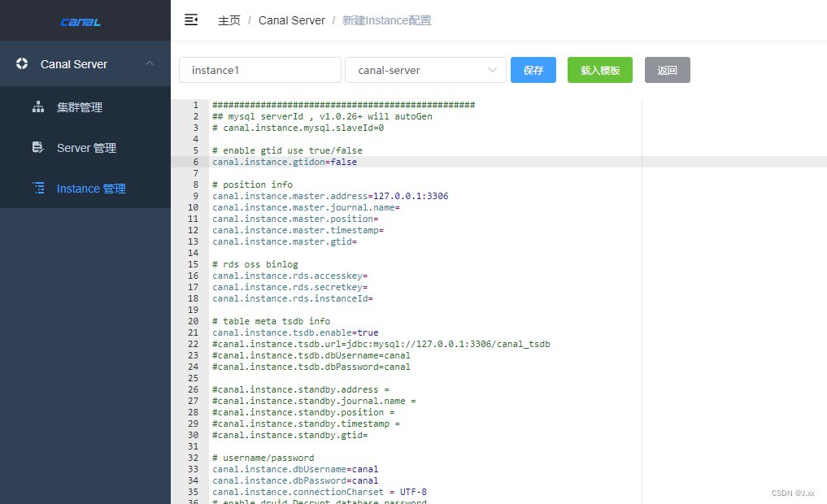Viewport: 827px width, 504px height.
Task: Click comment '# position info'
Action: (x=253, y=185)
